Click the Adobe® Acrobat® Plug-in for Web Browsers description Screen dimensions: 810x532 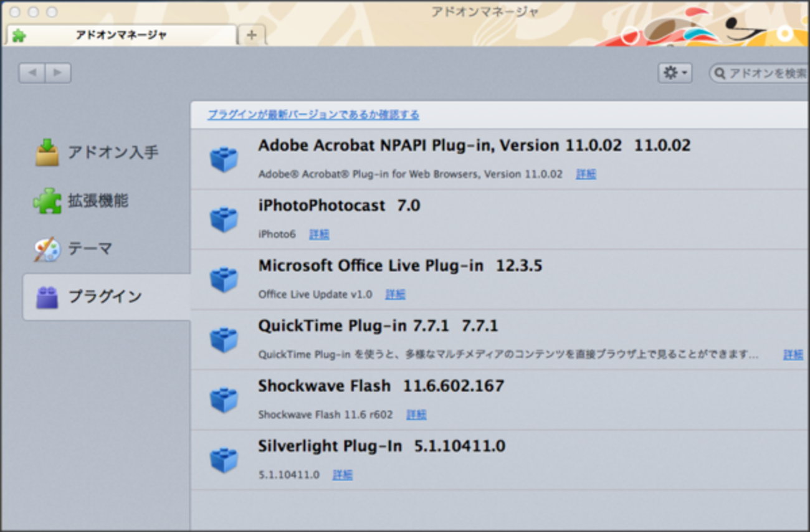tap(410, 174)
